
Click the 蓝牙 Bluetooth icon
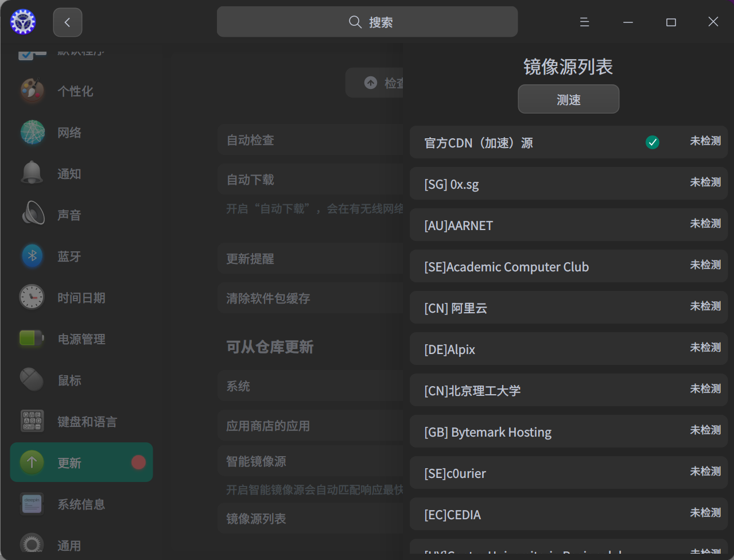point(32,256)
